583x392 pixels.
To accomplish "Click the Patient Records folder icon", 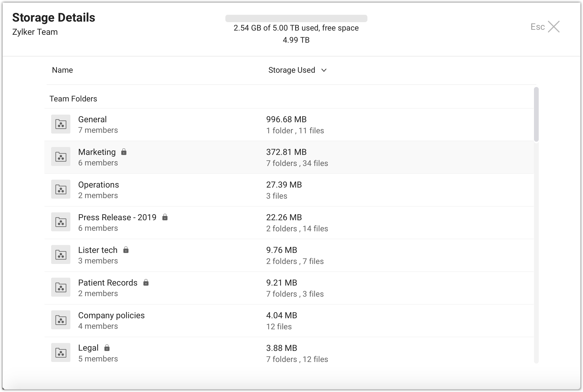I will click(61, 287).
